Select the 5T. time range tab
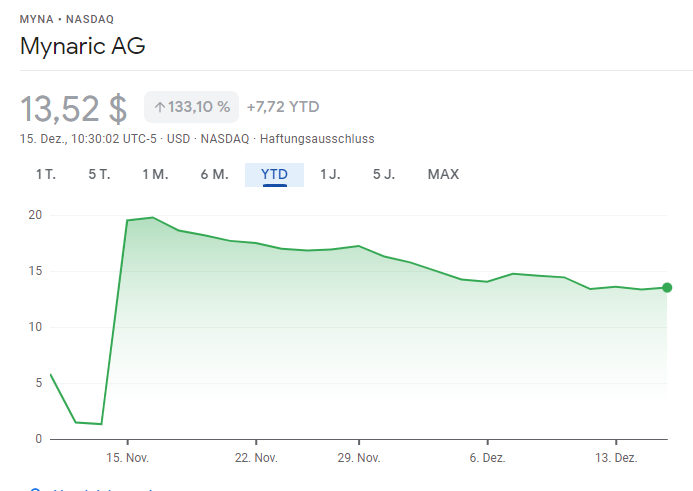Screen dimensions: 693x491 [99, 175]
